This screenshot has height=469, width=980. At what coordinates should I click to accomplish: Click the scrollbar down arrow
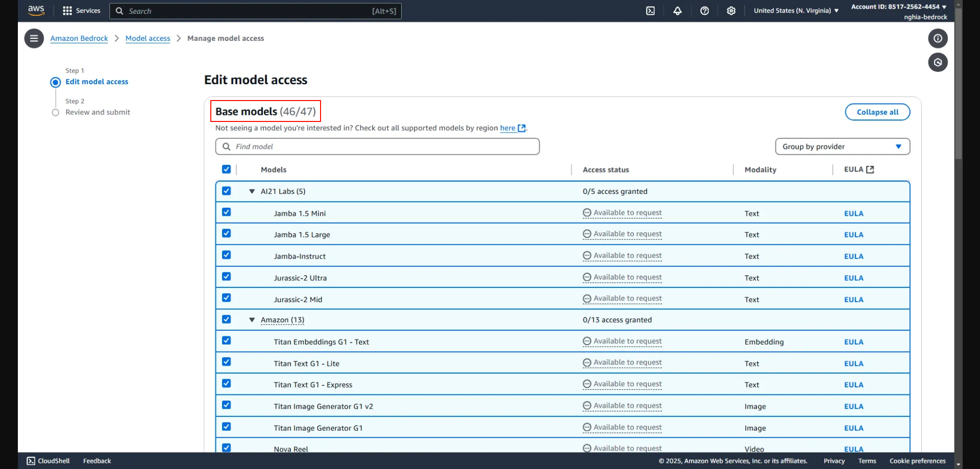(958, 464)
